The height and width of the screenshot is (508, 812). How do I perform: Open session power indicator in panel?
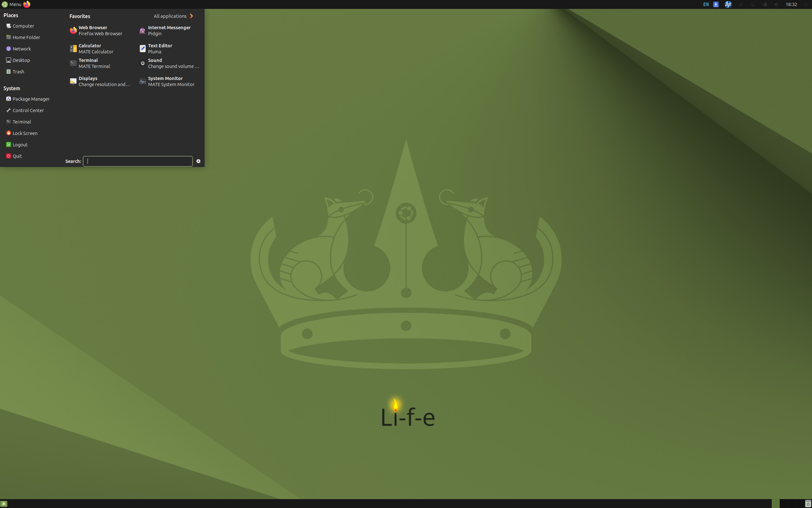pos(806,4)
